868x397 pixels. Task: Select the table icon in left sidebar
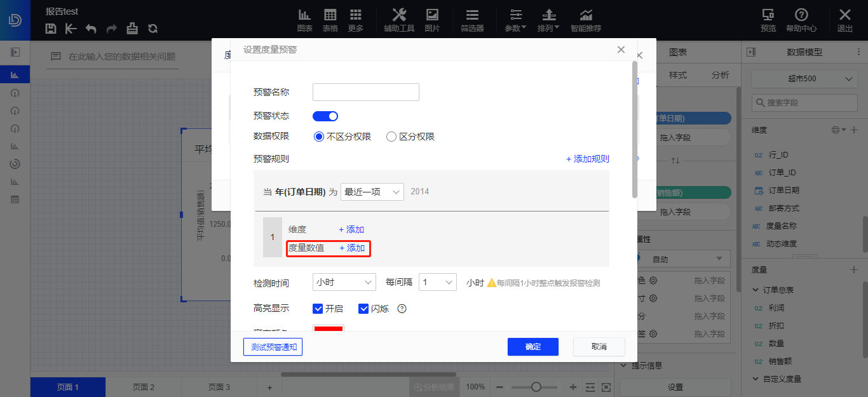(15, 199)
